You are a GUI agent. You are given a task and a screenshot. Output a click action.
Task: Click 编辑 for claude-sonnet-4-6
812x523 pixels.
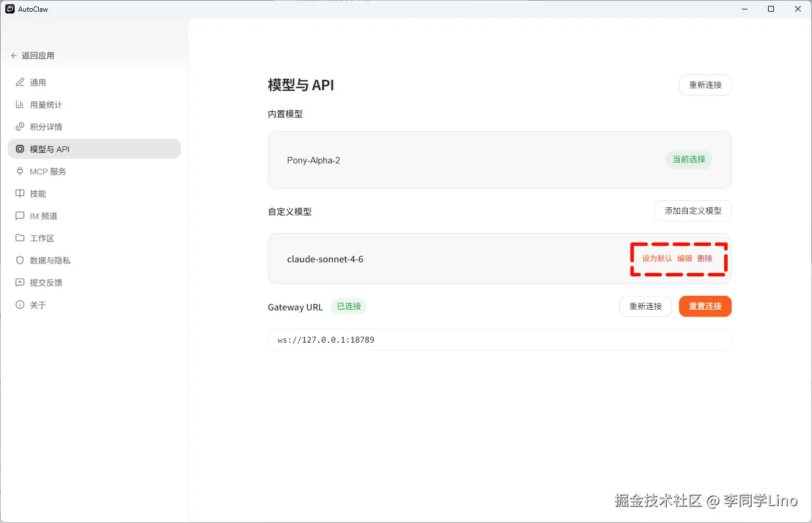coord(685,258)
